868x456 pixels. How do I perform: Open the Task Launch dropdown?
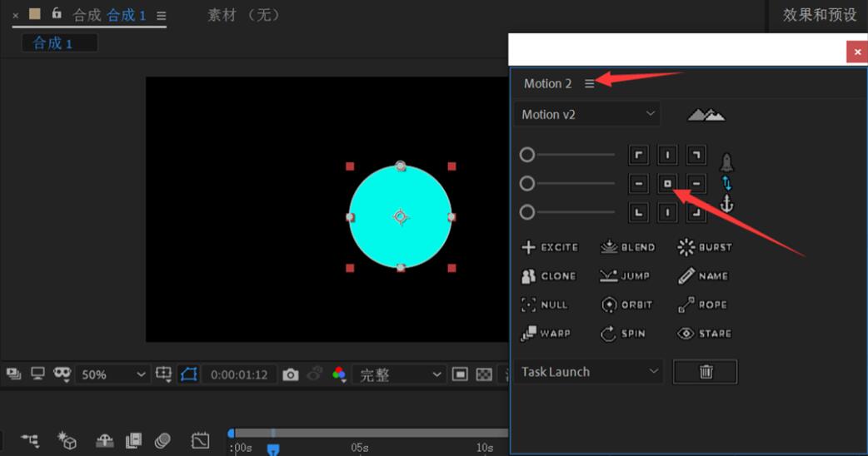point(589,371)
